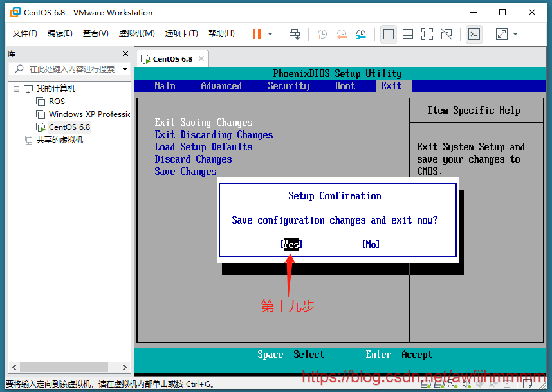Switch to the CentOS 6.8 tab
The width and height of the screenshot is (552, 392).
[x=172, y=59]
